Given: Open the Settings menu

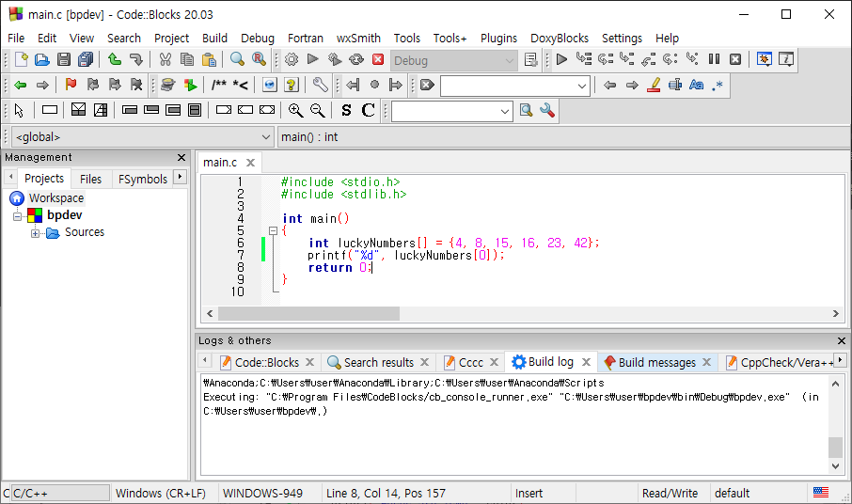Looking at the screenshot, I should click(x=622, y=38).
